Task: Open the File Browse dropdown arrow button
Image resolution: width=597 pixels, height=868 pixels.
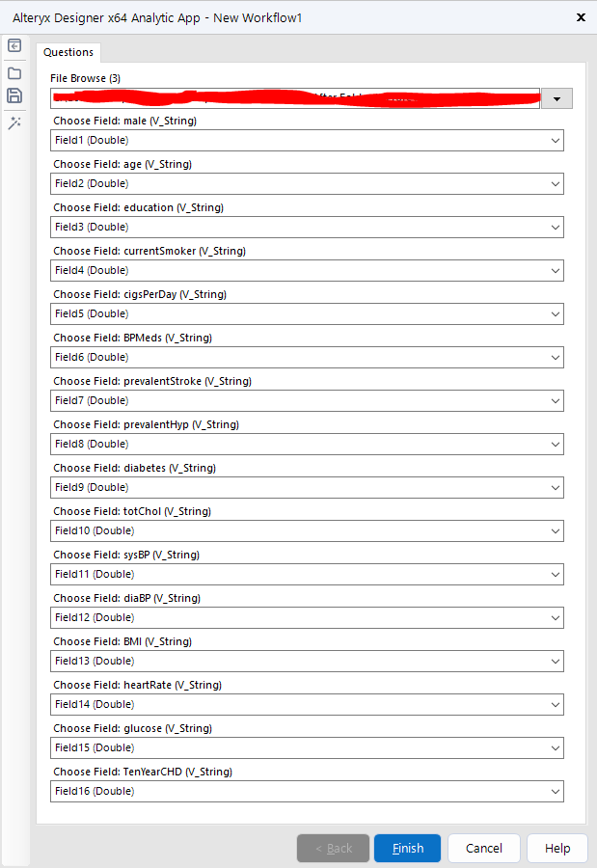Action: click(x=556, y=98)
